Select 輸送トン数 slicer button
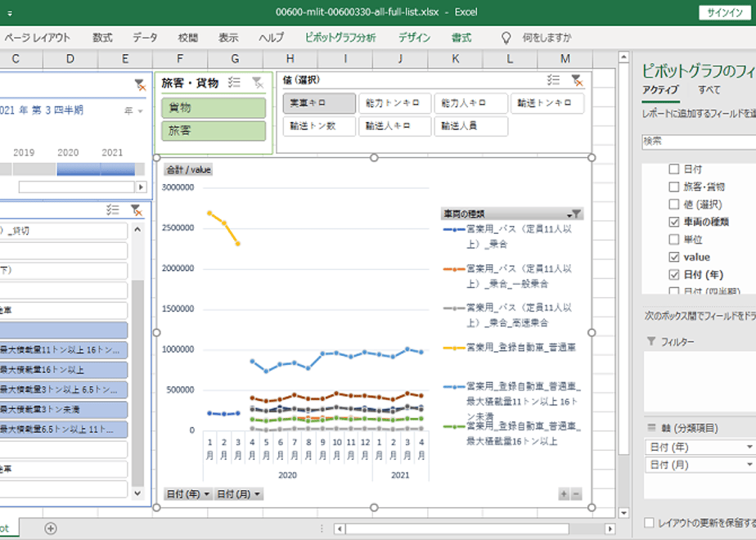The width and height of the screenshot is (756, 540). click(x=319, y=126)
